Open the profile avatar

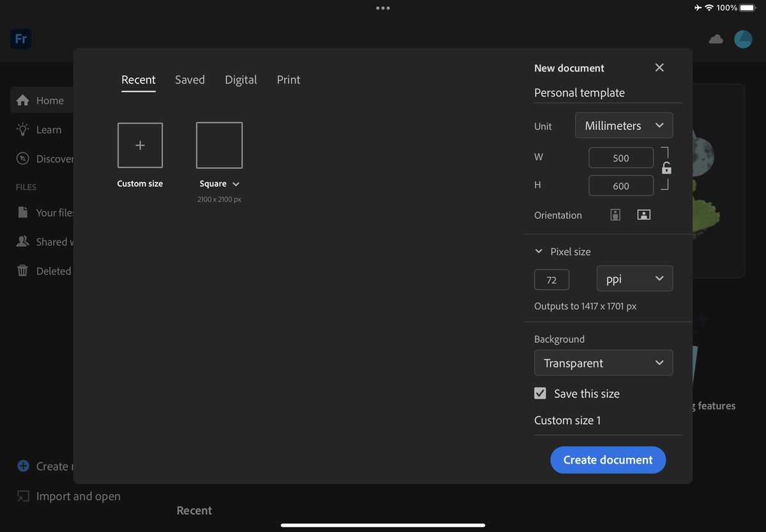point(743,39)
